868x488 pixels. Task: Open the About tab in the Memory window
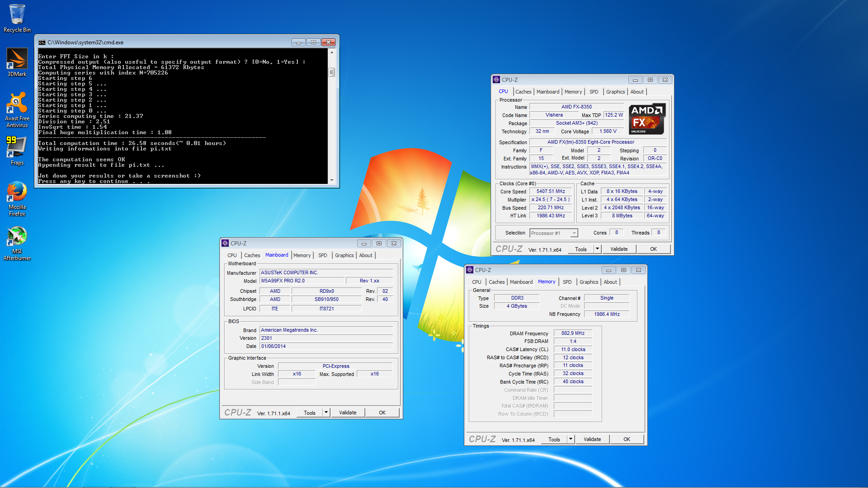(x=610, y=282)
